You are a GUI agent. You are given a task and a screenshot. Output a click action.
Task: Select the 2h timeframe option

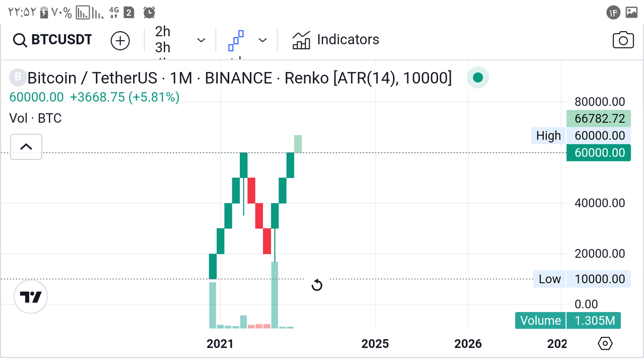click(x=163, y=31)
